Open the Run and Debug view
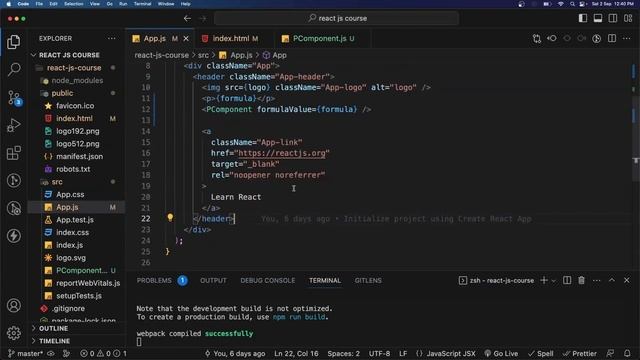The height and width of the screenshot is (360, 640). pyautogui.click(x=13, y=125)
